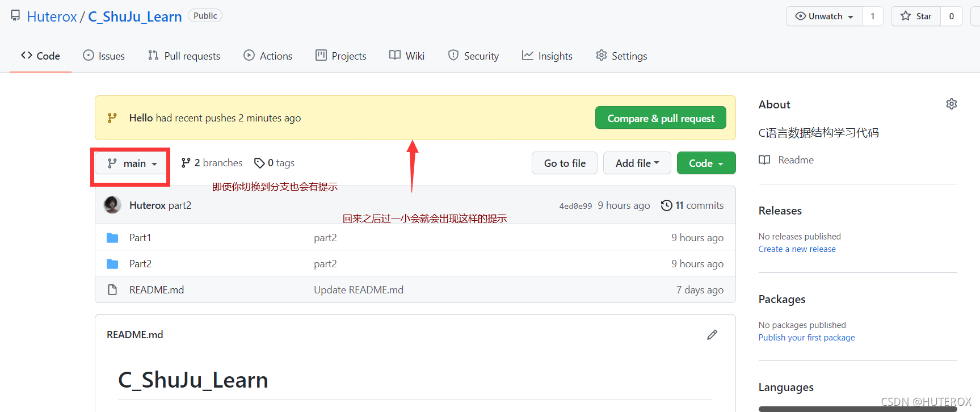Click the commit history clock icon
The width and height of the screenshot is (980, 412).
tap(667, 205)
